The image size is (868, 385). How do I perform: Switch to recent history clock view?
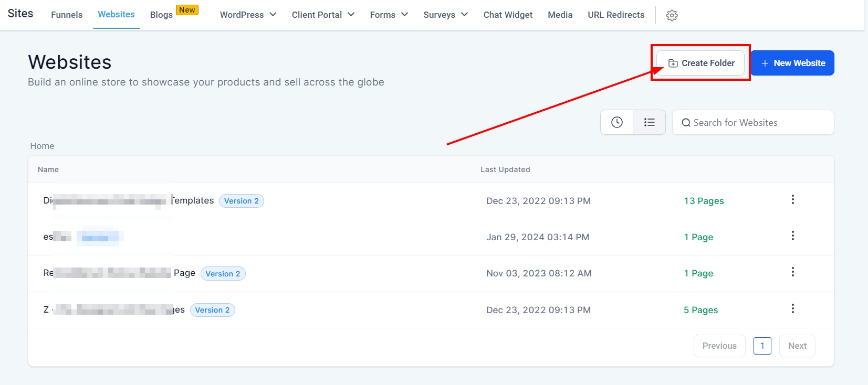click(617, 122)
